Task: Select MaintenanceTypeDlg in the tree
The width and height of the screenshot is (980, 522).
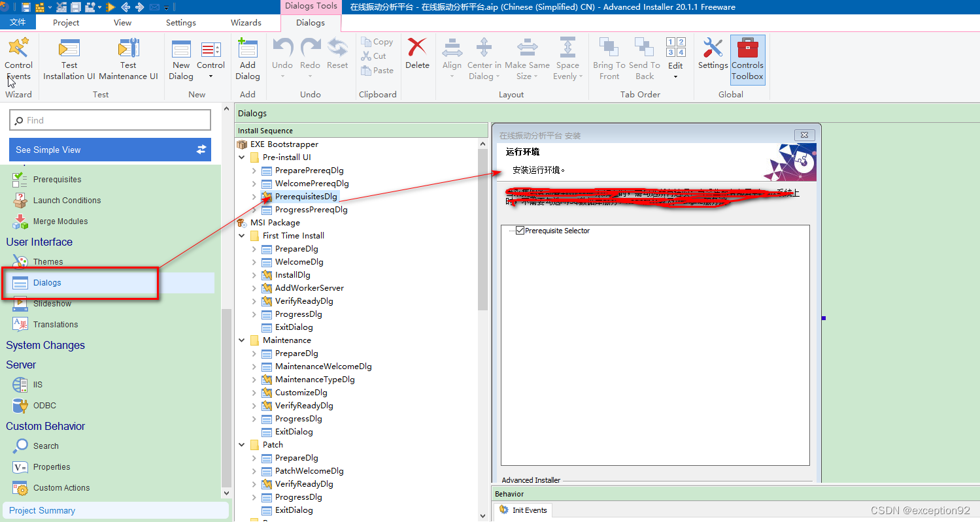Action: 314,380
